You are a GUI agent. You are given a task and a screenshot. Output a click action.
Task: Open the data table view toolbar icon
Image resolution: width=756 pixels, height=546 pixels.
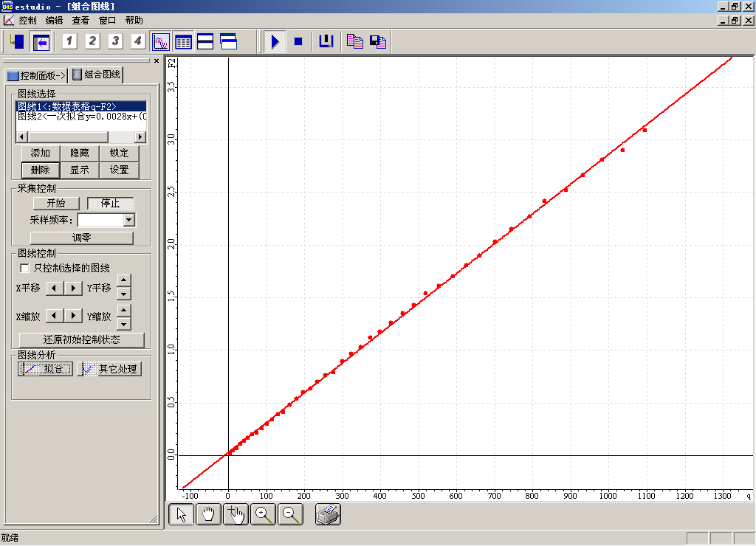coord(183,41)
